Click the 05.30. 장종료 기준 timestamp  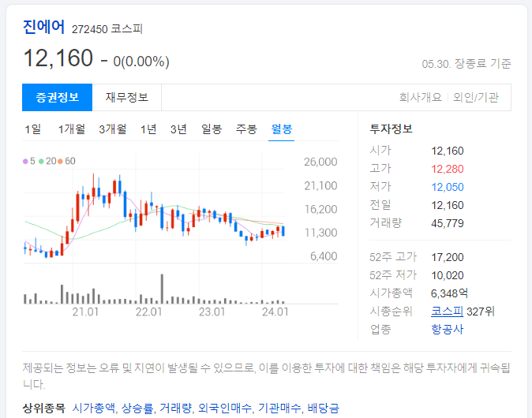pos(466,64)
